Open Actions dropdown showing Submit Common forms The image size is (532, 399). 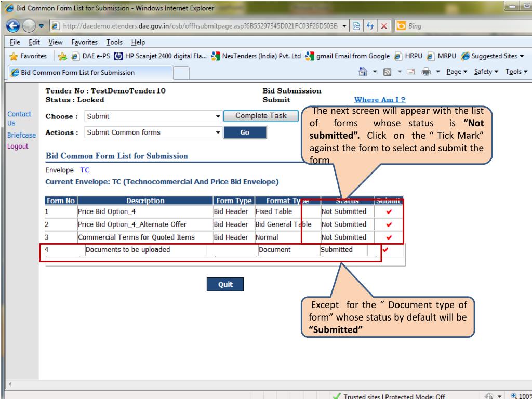click(x=153, y=132)
